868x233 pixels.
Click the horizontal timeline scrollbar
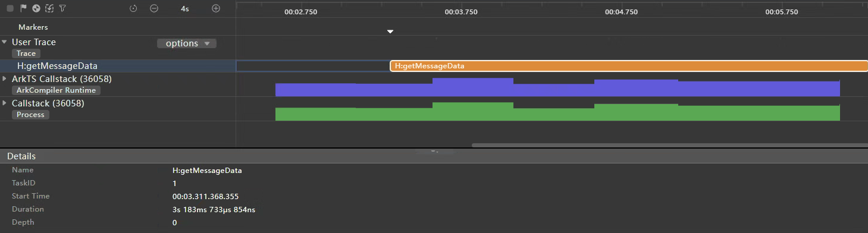click(670, 145)
